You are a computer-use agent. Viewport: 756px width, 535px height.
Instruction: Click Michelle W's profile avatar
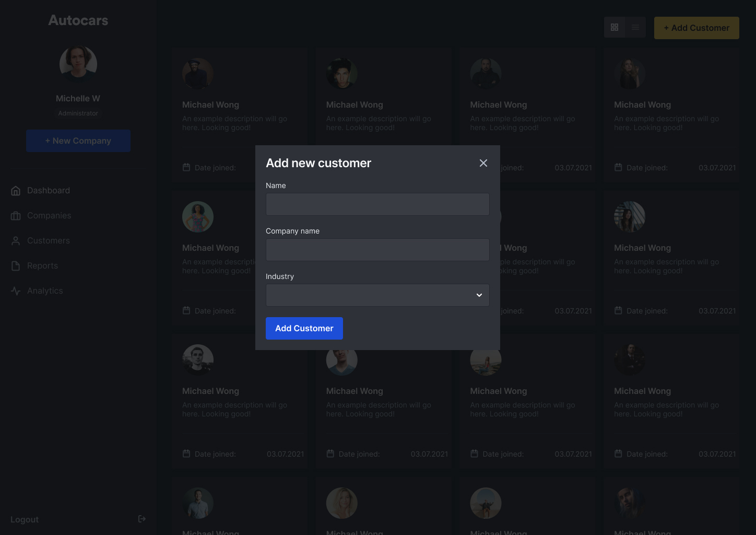click(x=78, y=64)
